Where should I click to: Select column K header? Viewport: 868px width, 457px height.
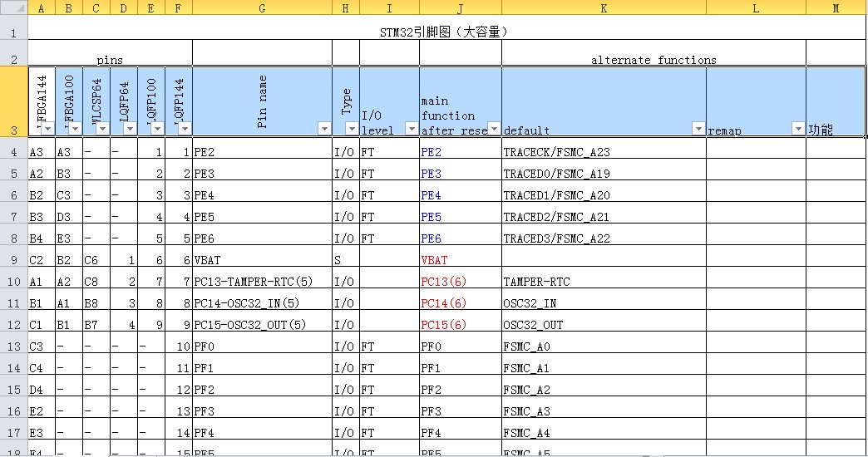604,7
